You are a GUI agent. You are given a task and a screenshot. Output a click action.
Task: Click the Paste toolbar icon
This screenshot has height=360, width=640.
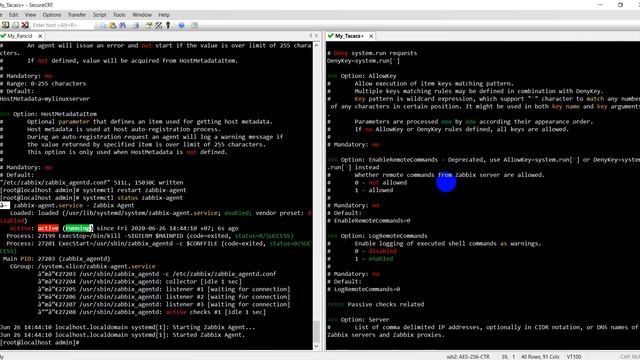(x=112, y=25)
